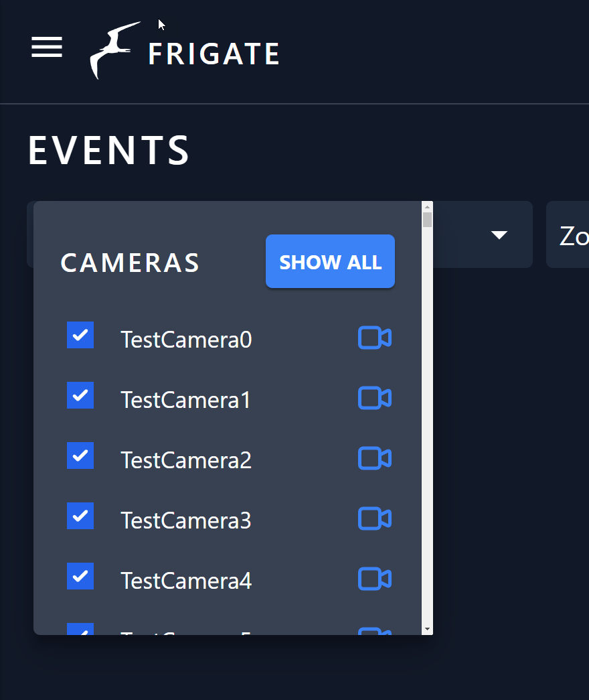Click the Frigate bird logo

(115, 50)
